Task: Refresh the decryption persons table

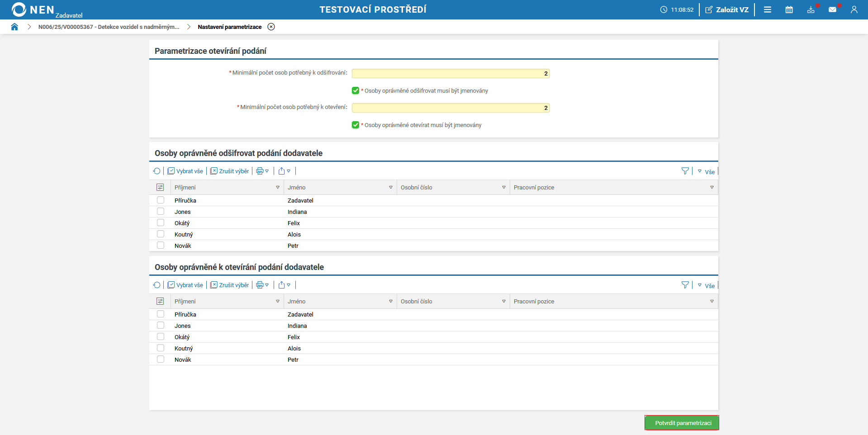Action: pos(157,171)
